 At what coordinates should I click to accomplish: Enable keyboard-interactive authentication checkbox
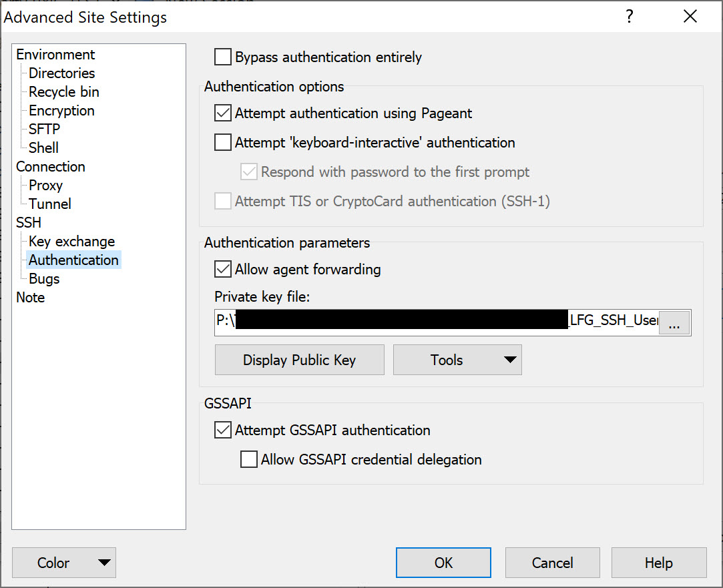pos(223,143)
